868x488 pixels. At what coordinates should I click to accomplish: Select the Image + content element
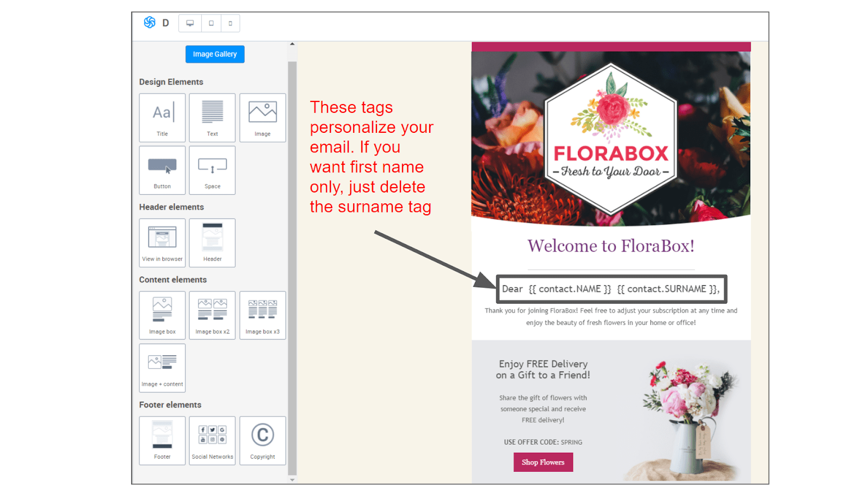click(x=162, y=368)
